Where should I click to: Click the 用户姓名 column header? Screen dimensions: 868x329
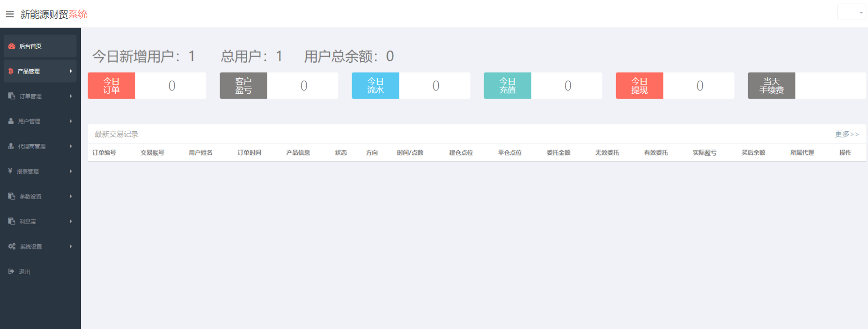[x=201, y=153]
